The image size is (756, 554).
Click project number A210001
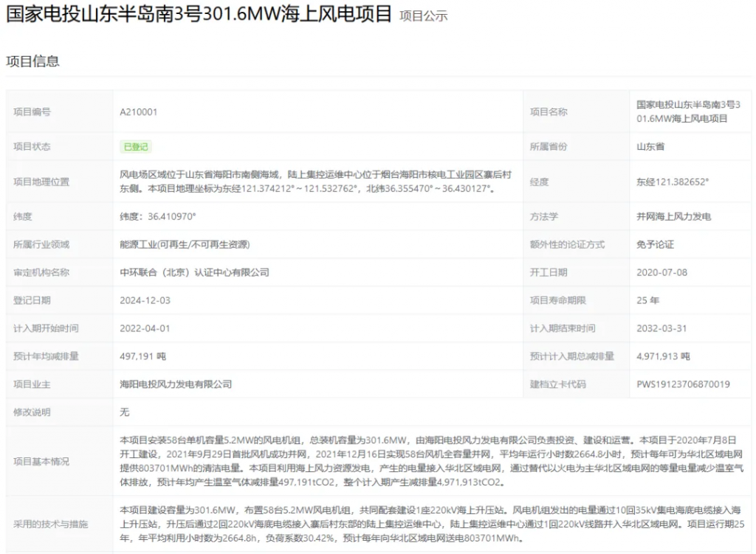[x=139, y=112]
